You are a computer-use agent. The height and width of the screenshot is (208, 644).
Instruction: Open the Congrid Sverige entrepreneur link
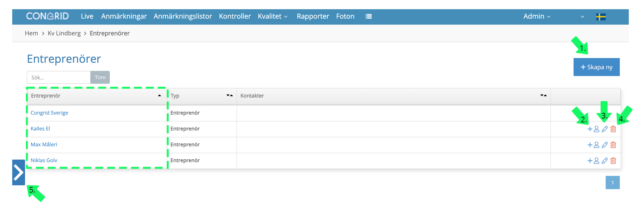pyautogui.click(x=49, y=113)
